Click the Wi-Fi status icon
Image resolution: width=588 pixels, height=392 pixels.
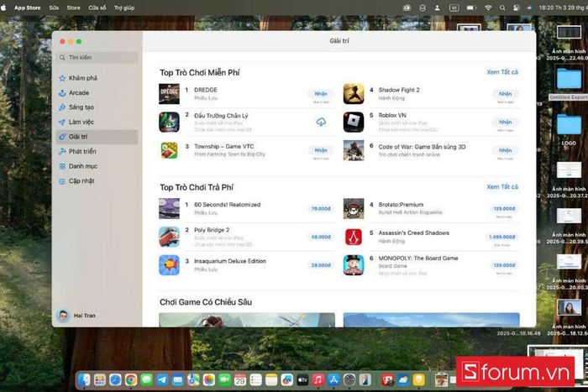tap(488, 8)
